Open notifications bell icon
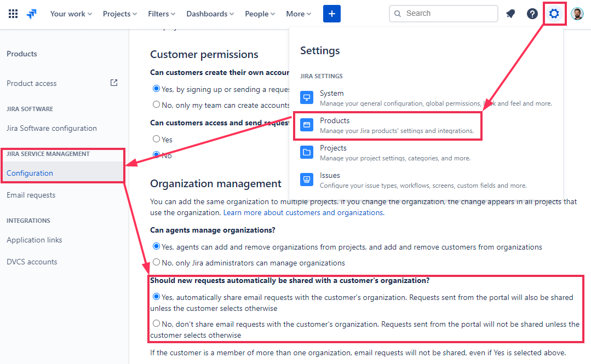This screenshot has width=591, height=364. tap(510, 14)
